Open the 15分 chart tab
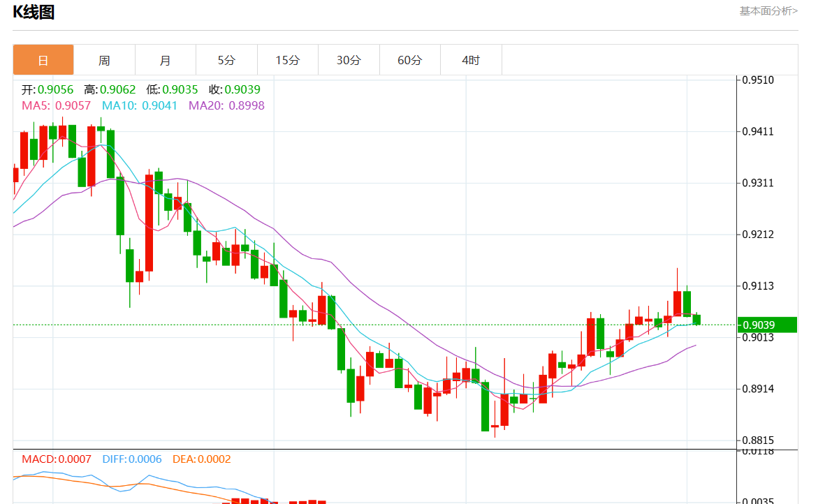This screenshot has height=504, width=839. click(x=288, y=60)
